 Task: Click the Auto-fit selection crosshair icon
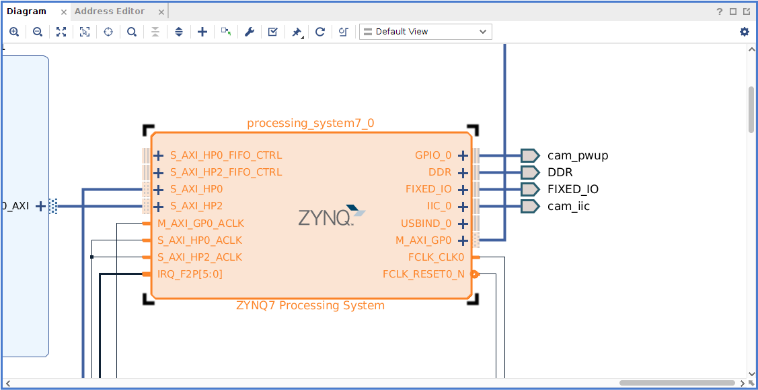pos(108,32)
